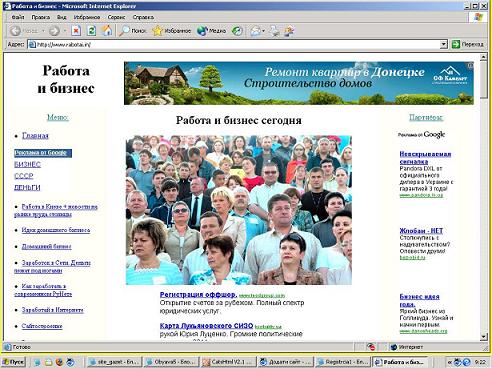Open the Search (Поиск) toolbar button
Screen dimensions: 492x369
(133, 31)
